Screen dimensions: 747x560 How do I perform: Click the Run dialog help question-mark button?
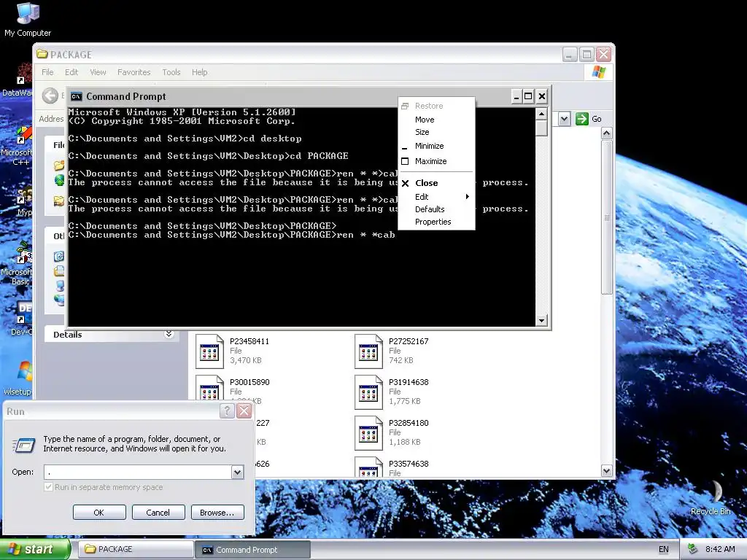pos(227,411)
